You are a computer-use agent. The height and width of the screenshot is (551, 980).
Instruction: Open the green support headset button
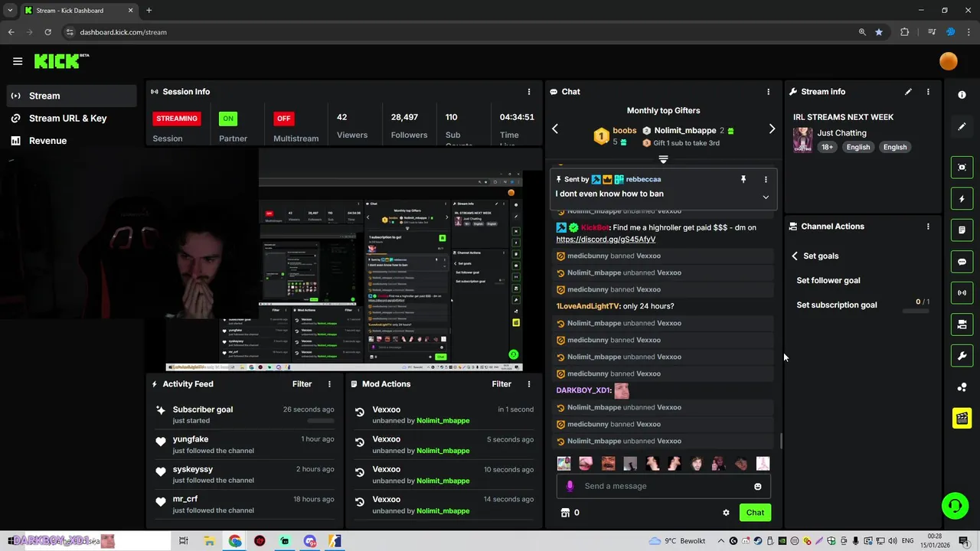point(955,506)
